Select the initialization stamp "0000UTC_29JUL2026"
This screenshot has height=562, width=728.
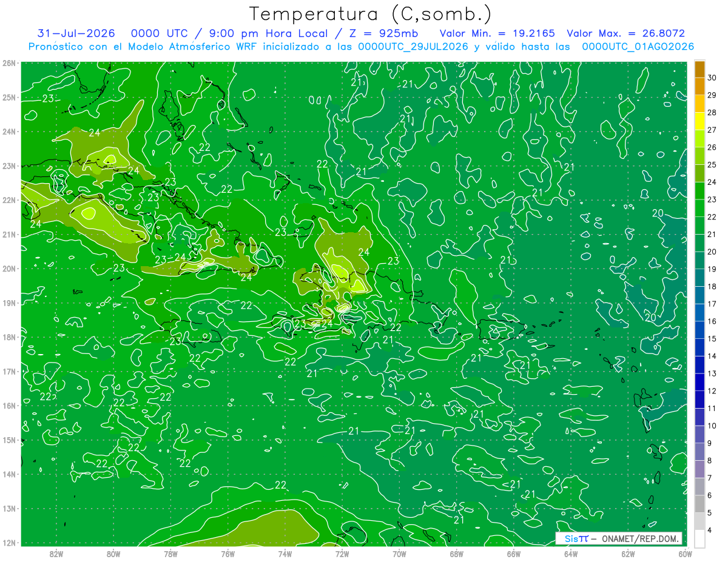[x=413, y=47]
